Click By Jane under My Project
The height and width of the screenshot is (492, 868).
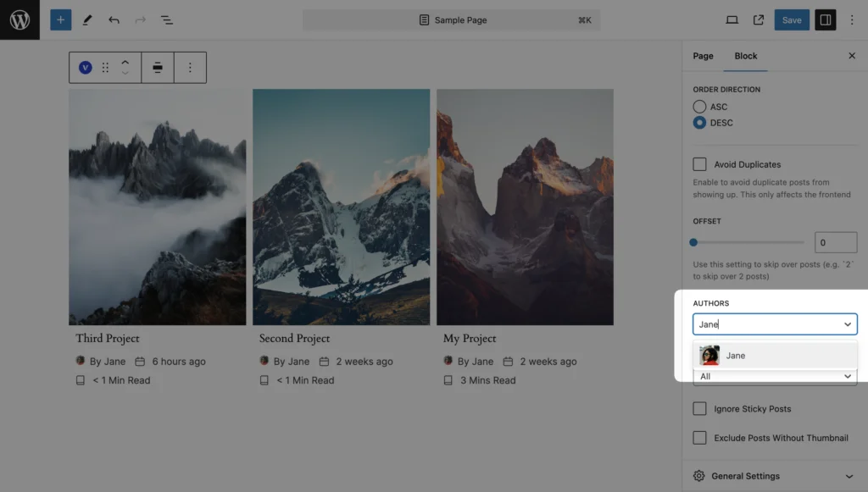tap(475, 362)
